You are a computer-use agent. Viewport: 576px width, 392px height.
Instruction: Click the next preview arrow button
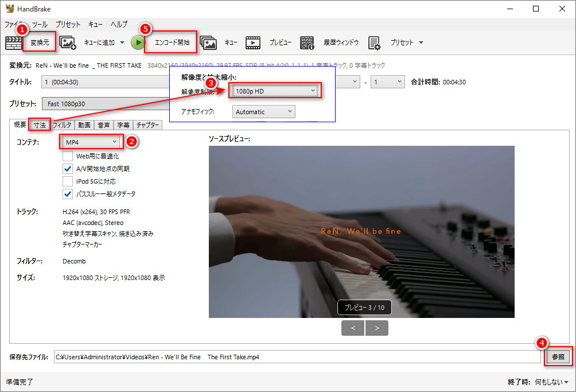point(376,328)
